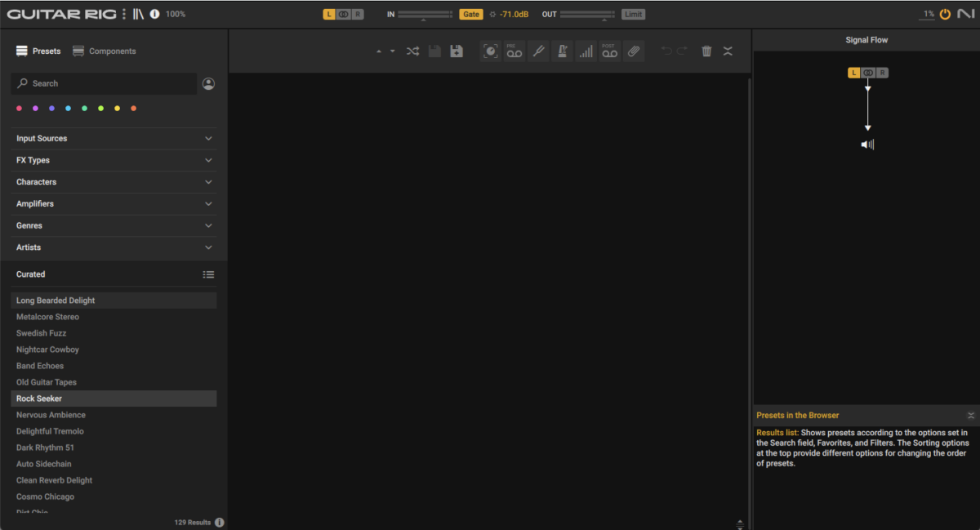The width and height of the screenshot is (980, 530).
Task: Show the Metronome tool
Action: point(562,51)
